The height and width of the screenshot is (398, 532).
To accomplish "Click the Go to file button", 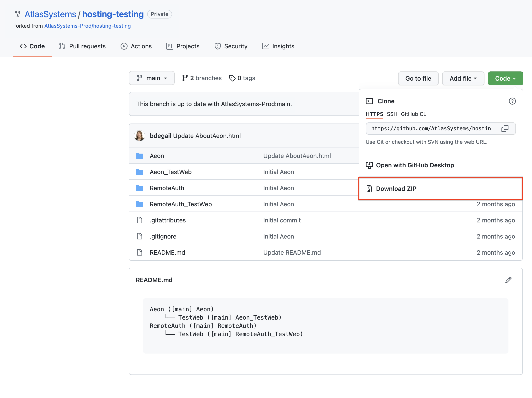I will (x=418, y=78).
